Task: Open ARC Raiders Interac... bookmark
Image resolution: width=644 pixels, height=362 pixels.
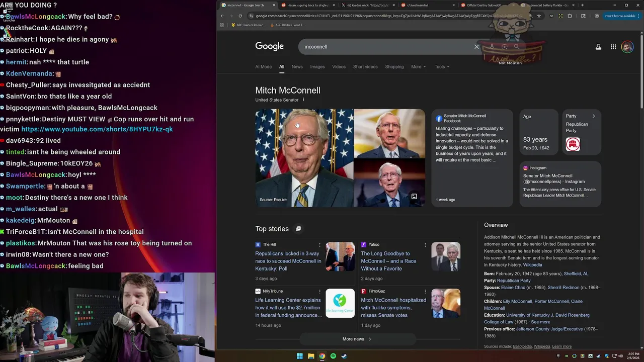Action: tap(248, 25)
